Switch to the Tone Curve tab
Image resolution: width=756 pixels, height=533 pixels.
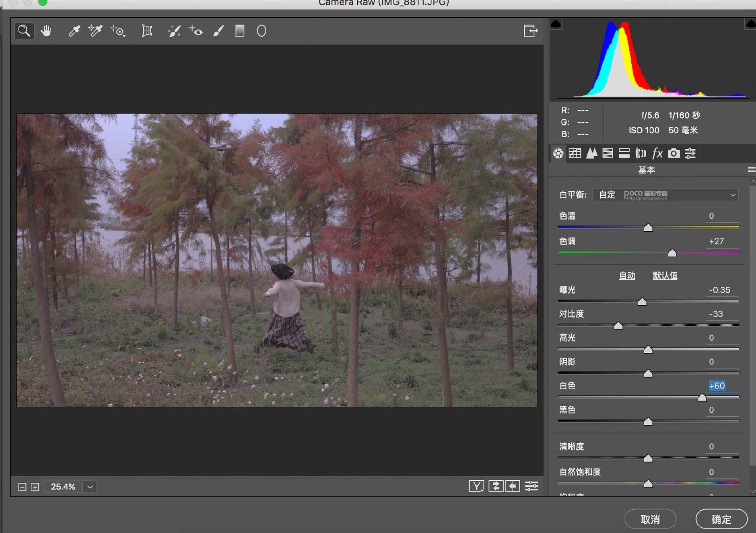[x=575, y=153]
